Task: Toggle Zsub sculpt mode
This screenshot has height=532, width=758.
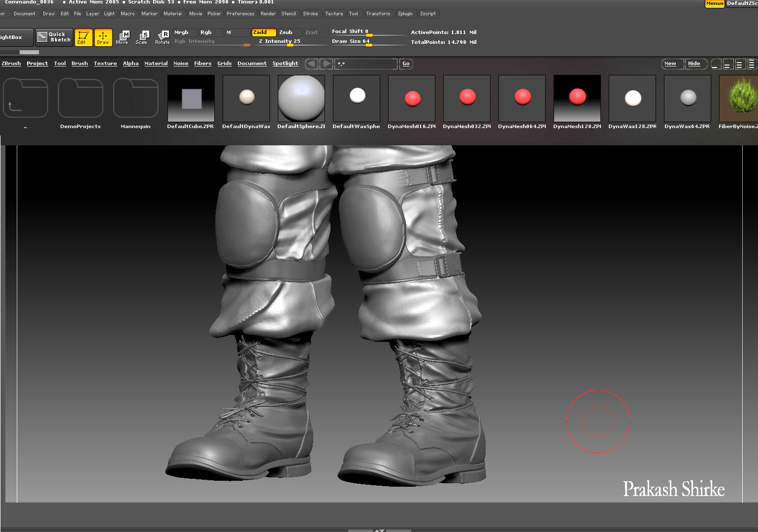Action: tap(288, 33)
